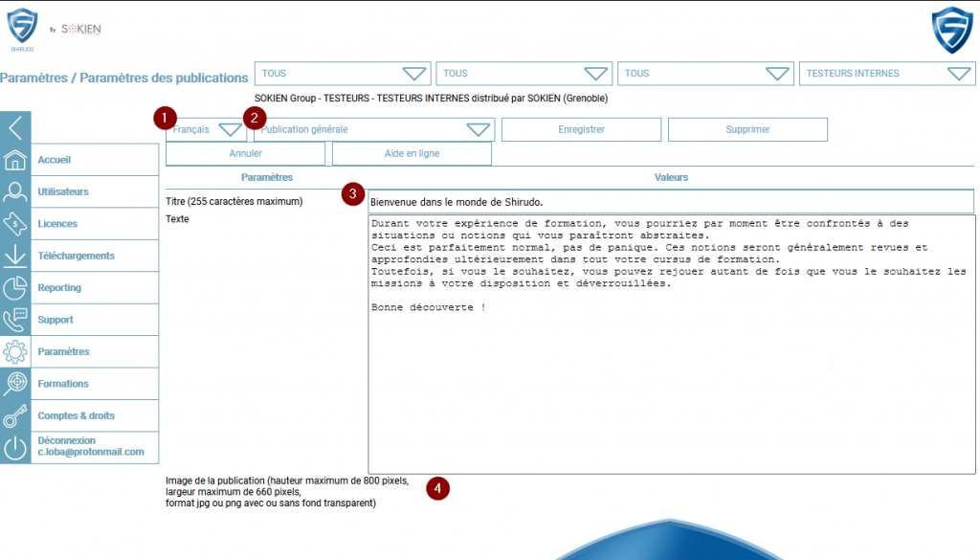Click the Paramètres gear icon
This screenshot has width=980, height=560.
pos(15,351)
